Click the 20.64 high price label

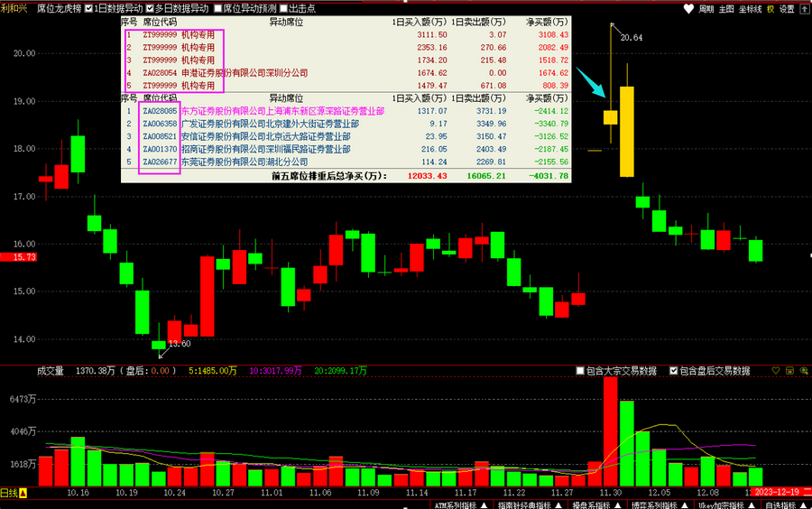point(632,38)
